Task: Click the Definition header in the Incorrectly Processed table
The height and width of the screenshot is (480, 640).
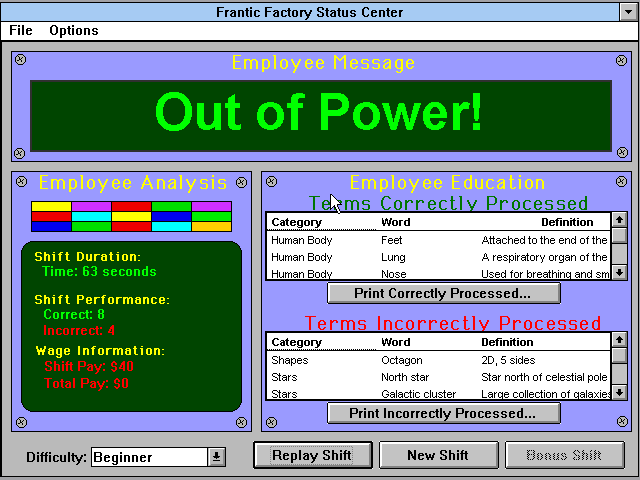Action: click(507, 342)
